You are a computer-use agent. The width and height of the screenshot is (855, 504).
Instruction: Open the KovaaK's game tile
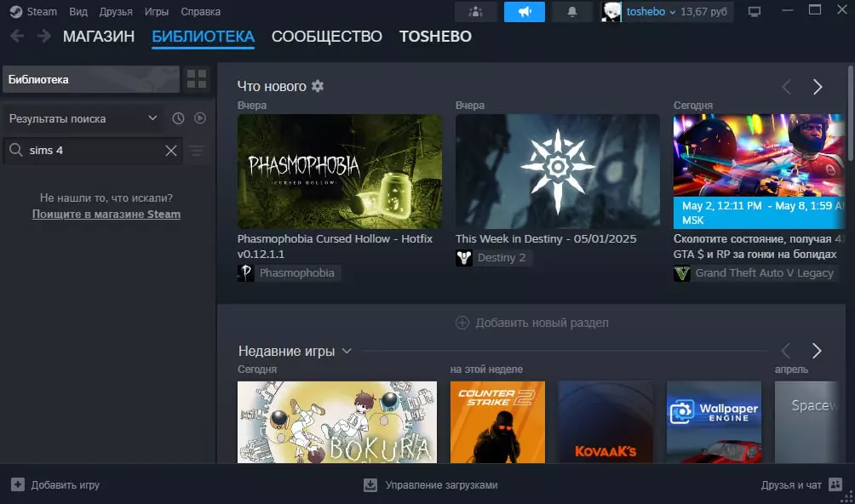coord(605,422)
